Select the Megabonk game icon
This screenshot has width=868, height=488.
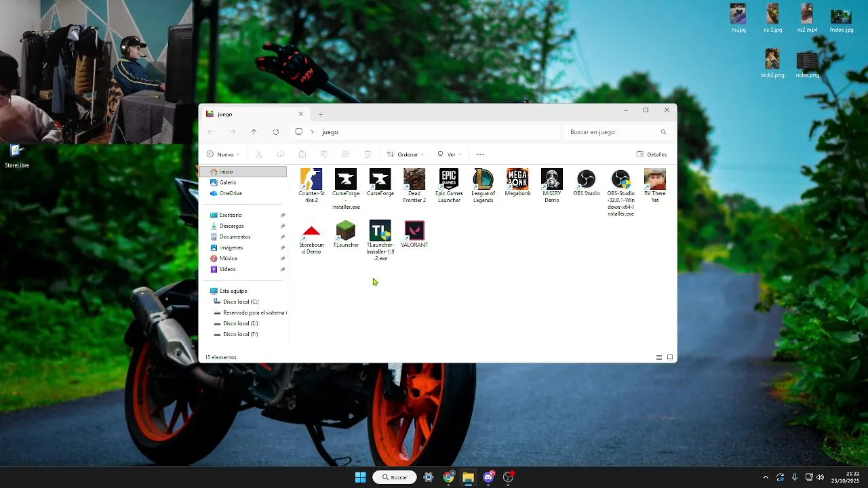pos(517,183)
